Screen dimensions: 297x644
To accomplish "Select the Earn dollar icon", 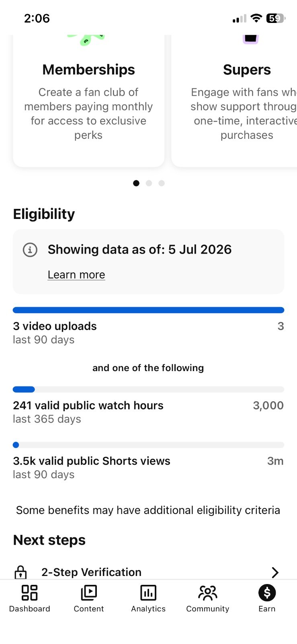I will tap(267, 592).
